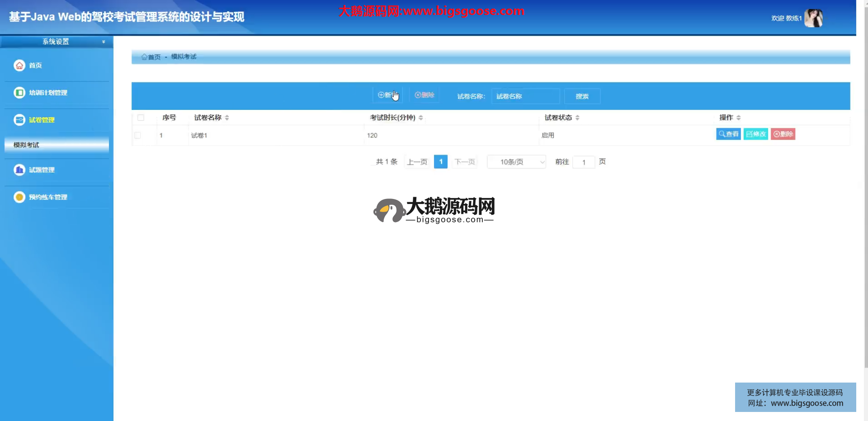This screenshot has width=868, height=421.
Task: Click the home icon in sidebar
Action: pos(19,66)
